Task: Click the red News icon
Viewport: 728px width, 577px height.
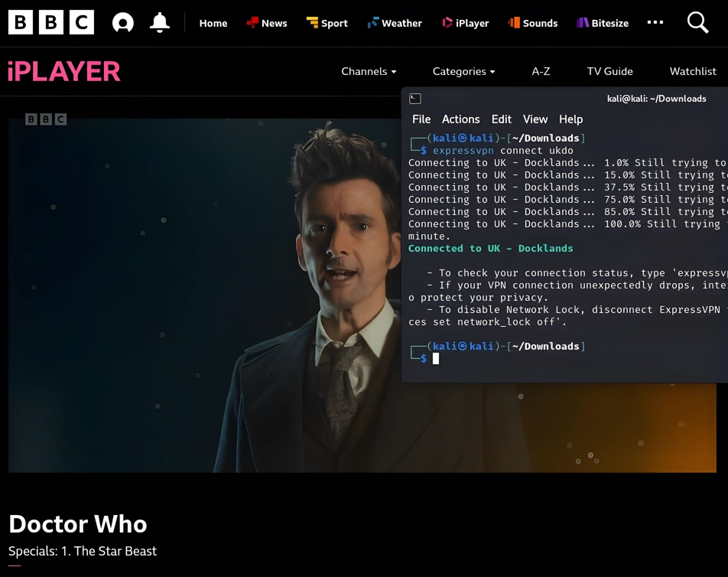Action: 252,22
